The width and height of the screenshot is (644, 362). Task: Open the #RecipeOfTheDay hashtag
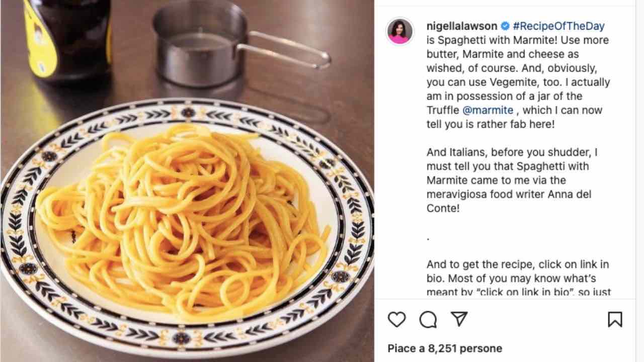click(x=558, y=26)
